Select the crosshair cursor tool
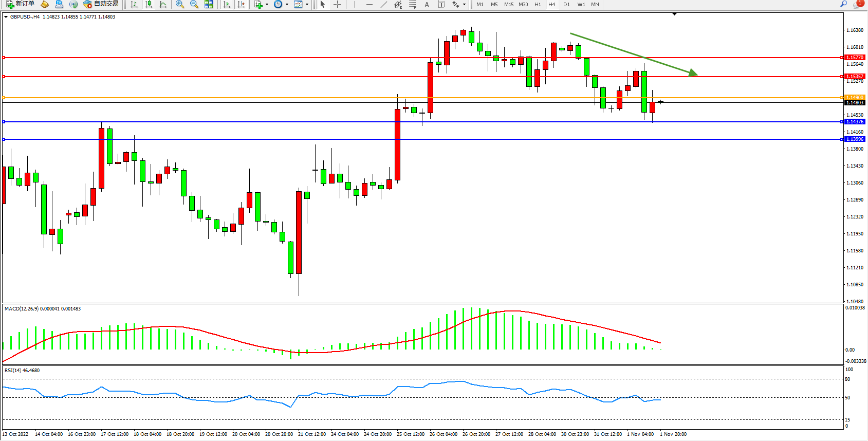Viewport: 868px width, 441px height. pos(337,4)
